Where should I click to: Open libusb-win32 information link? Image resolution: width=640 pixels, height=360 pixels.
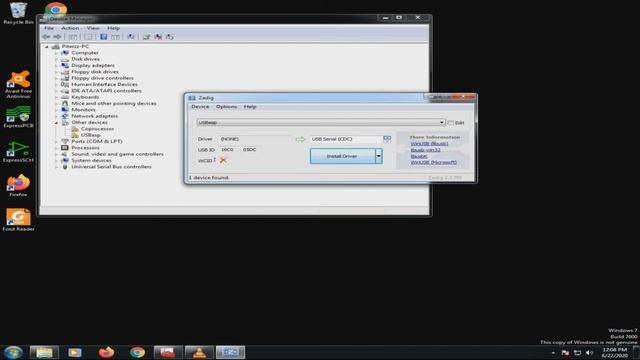pos(425,150)
